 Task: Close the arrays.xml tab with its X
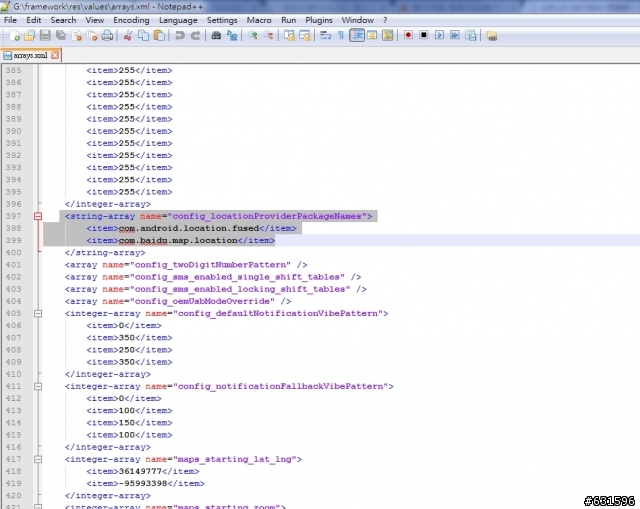coord(55,55)
